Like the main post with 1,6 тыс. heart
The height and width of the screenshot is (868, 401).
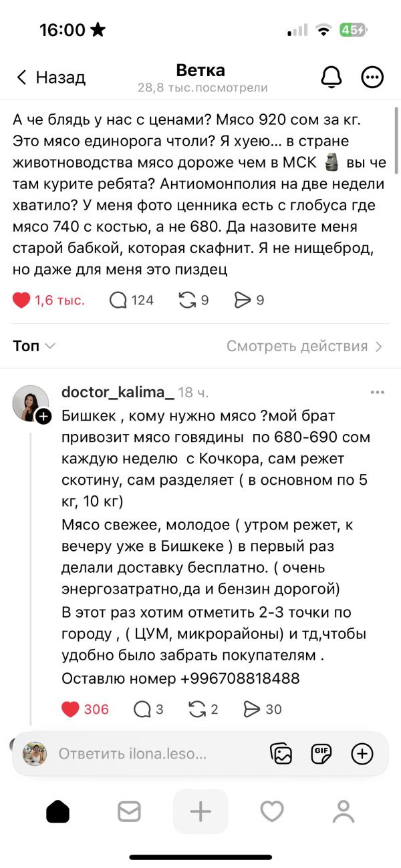click(x=22, y=300)
